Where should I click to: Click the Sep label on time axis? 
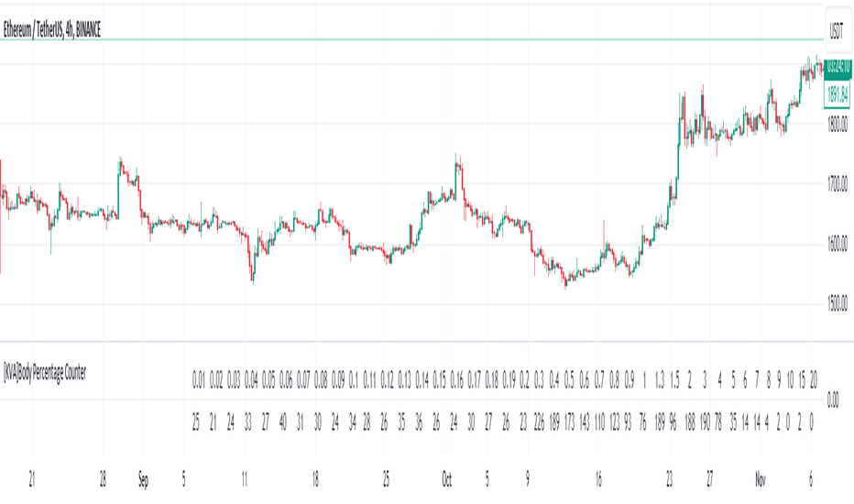(x=143, y=480)
